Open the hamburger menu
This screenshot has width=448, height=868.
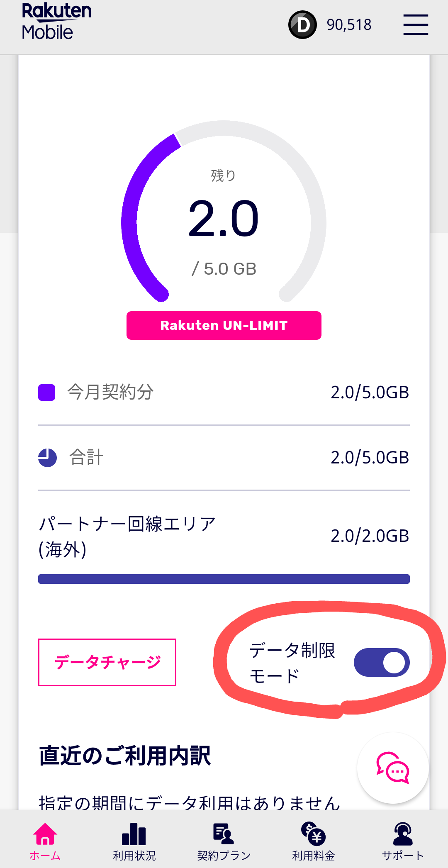(x=416, y=24)
